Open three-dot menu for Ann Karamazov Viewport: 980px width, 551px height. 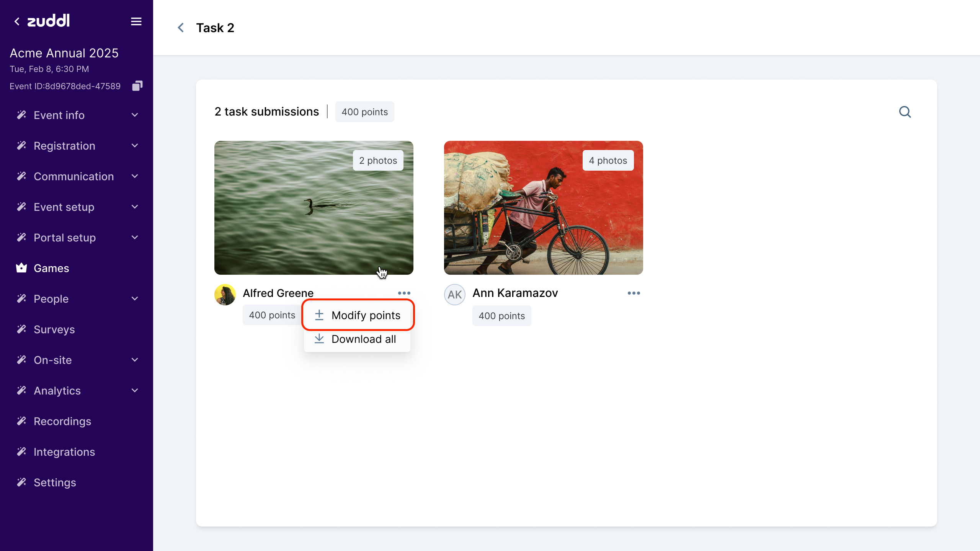coord(634,293)
